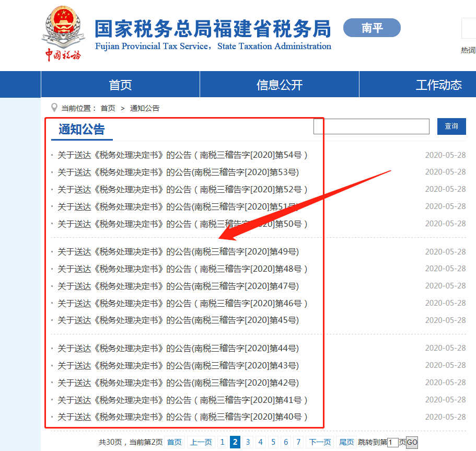476x451 pixels.
Task: Open the 信息公开 navigation tab
Action: 280,85
